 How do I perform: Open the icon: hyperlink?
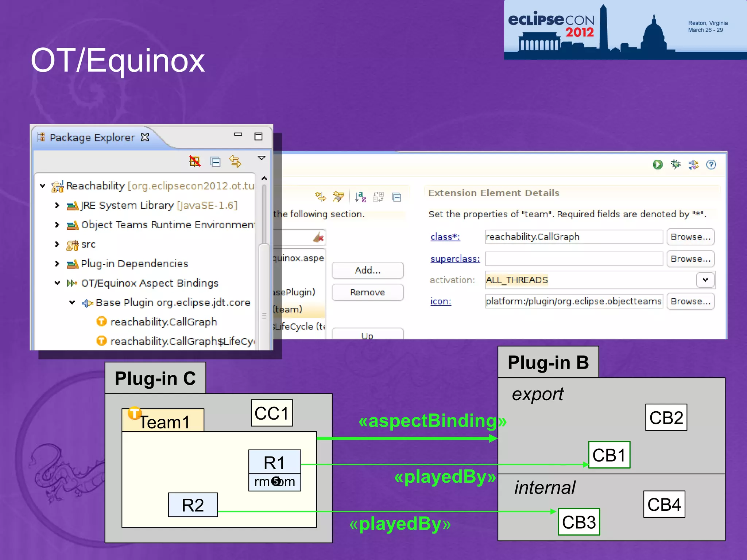coord(441,301)
